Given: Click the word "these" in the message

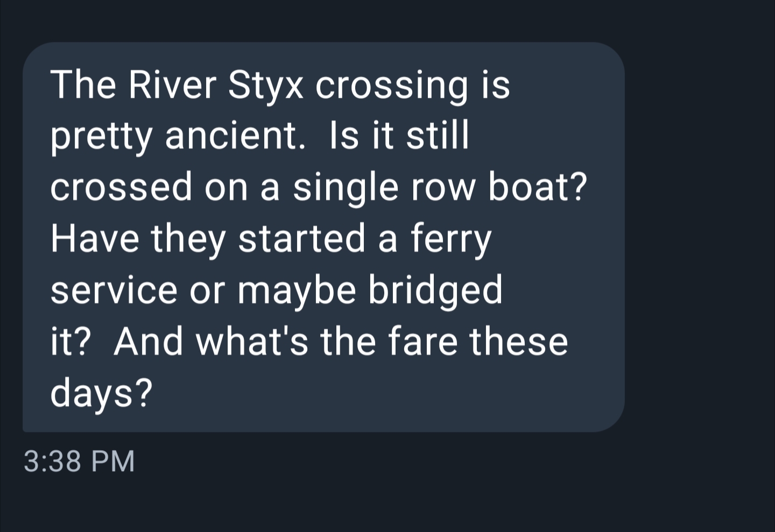Looking at the screenshot, I should (518, 342).
